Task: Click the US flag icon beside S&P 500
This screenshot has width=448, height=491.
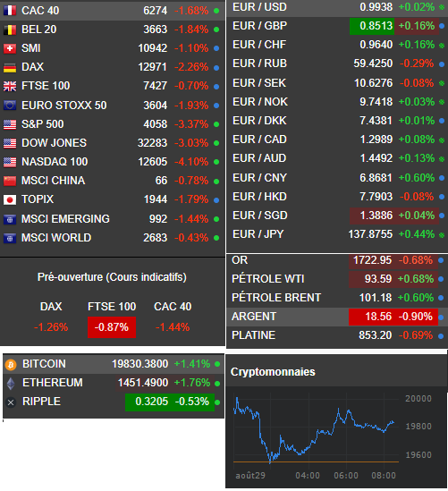Action: (x=10, y=124)
